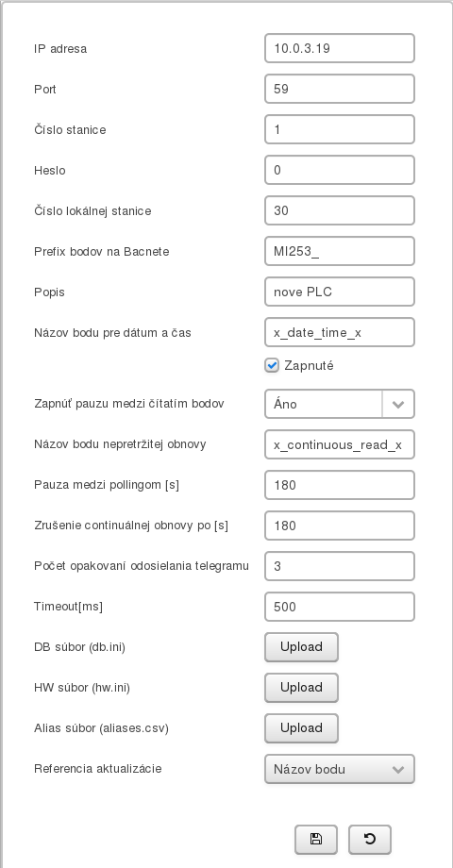
Task: Click the Áno combo box value
Action: pos(324,404)
